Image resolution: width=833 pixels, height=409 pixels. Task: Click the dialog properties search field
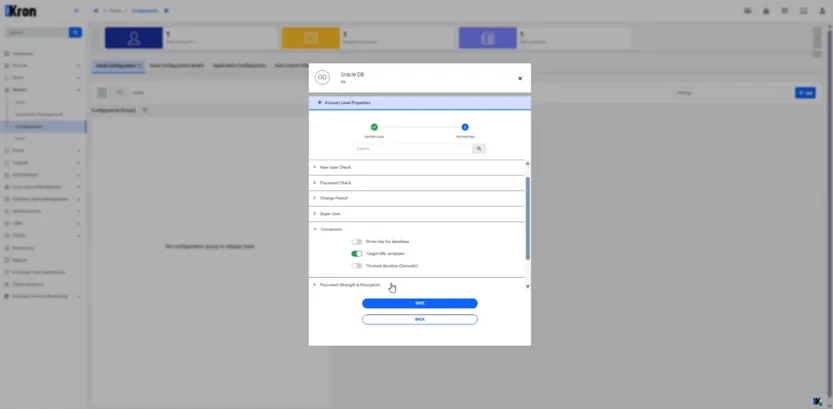point(413,149)
